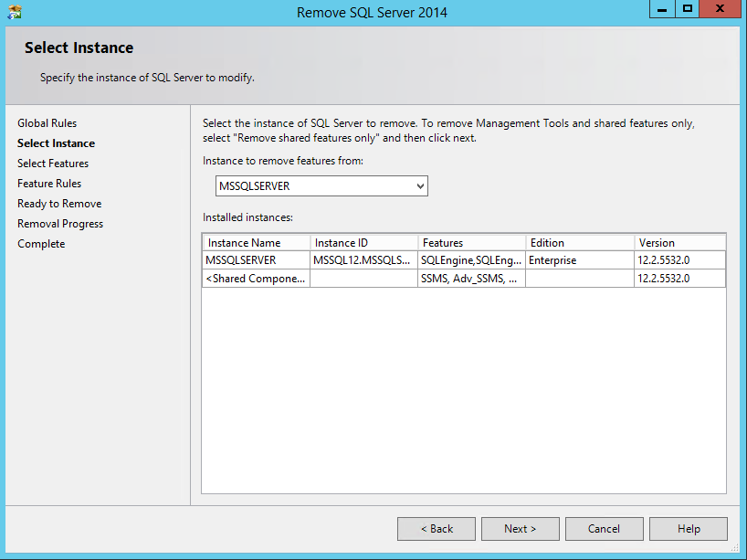Go back with the Back button
Image resolution: width=747 pixels, height=560 pixels.
[436, 529]
